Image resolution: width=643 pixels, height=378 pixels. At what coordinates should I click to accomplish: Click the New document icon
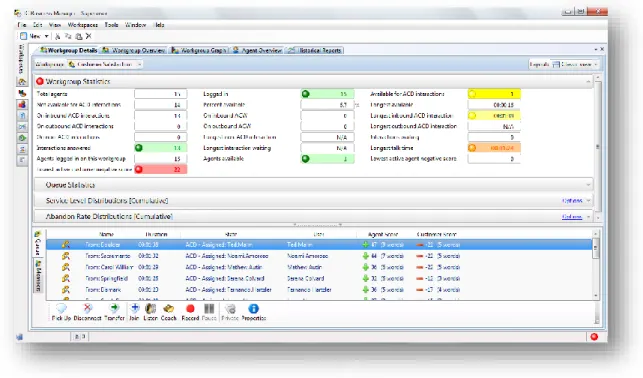click(x=24, y=36)
